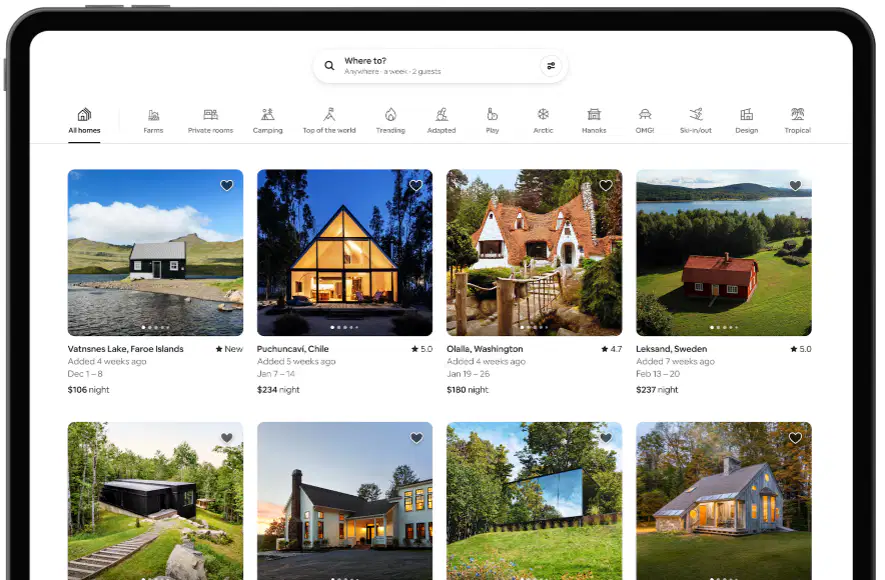Viewport: 885px width, 580px height.
Task: Open the white farmhouse at dusk photo
Action: coord(344,501)
